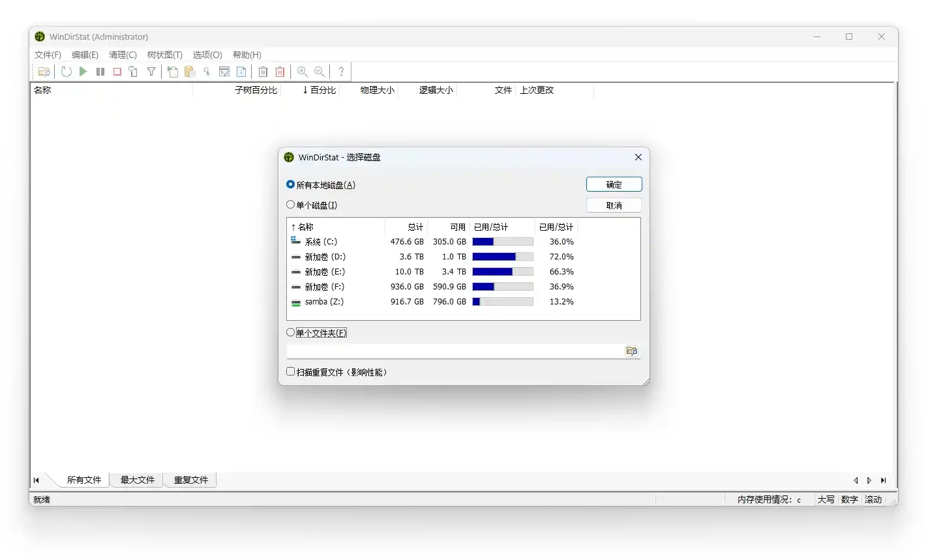The width and height of the screenshot is (926, 560).
Task: Click the usage bar for drive E:
Action: pos(503,272)
